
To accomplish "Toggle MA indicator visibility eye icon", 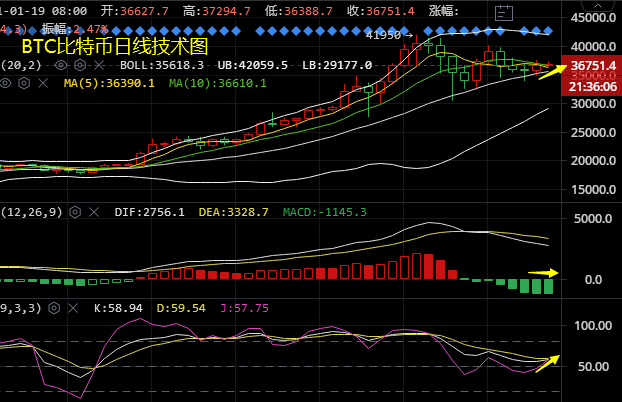I will coord(5,83).
